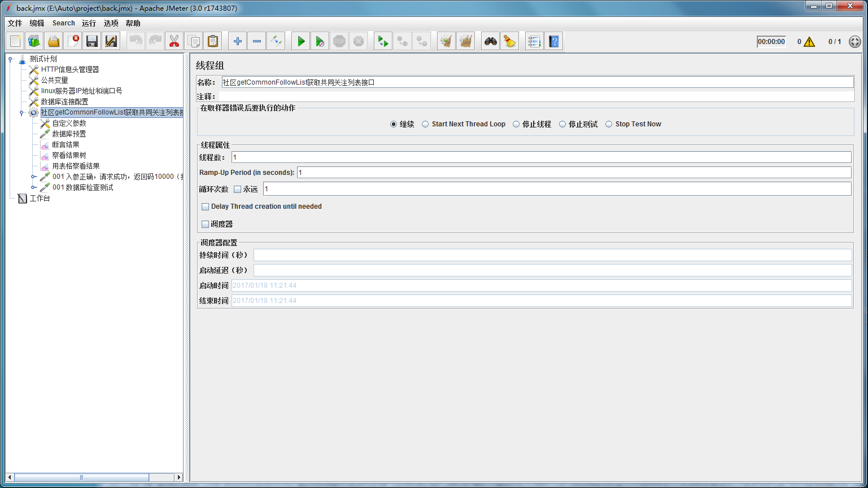Open the 编辑 menu
Viewport: 868px width, 488px height.
coord(37,23)
